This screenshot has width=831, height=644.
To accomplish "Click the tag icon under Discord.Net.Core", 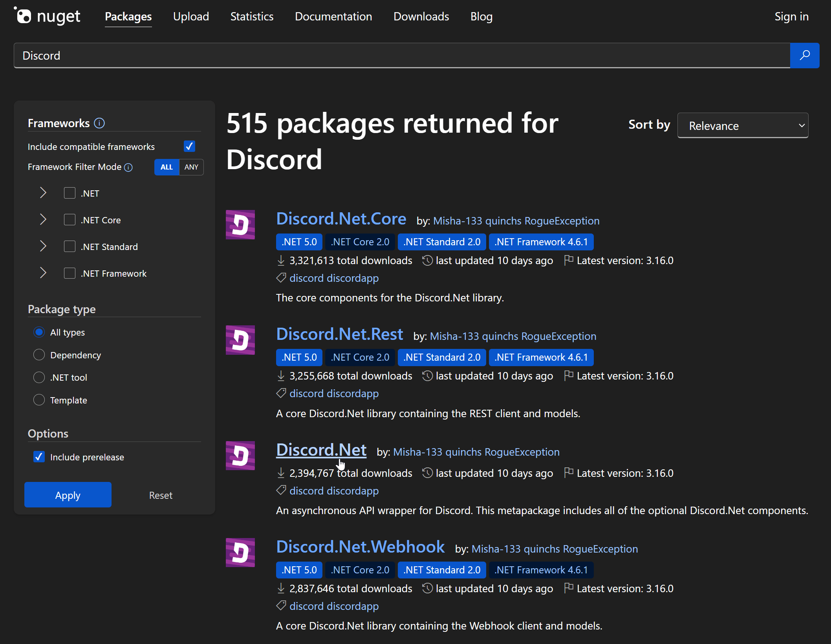I will [281, 278].
